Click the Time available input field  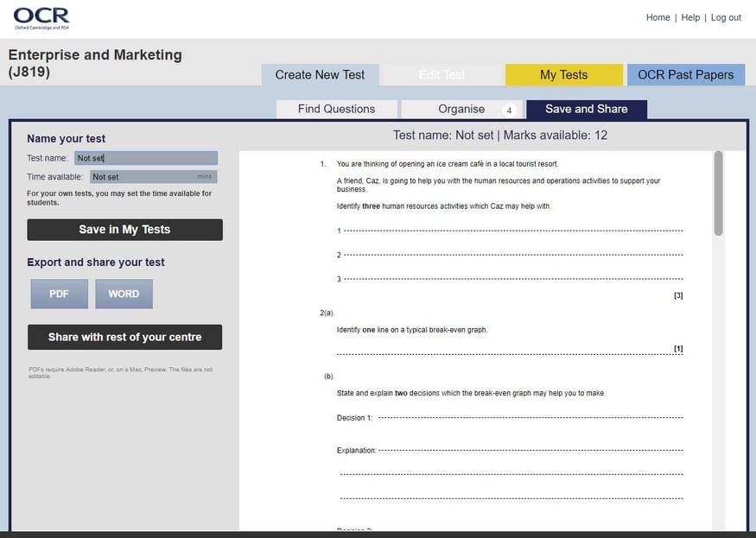[152, 176]
